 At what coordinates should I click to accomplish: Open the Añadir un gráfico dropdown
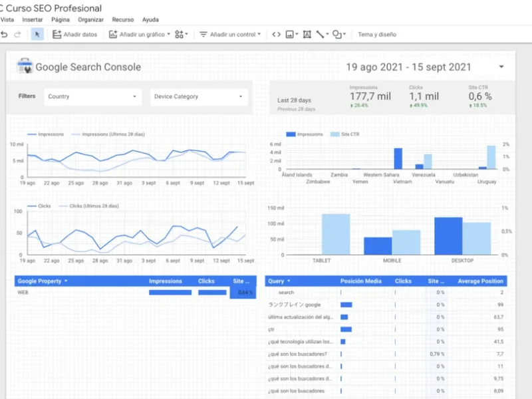point(140,35)
